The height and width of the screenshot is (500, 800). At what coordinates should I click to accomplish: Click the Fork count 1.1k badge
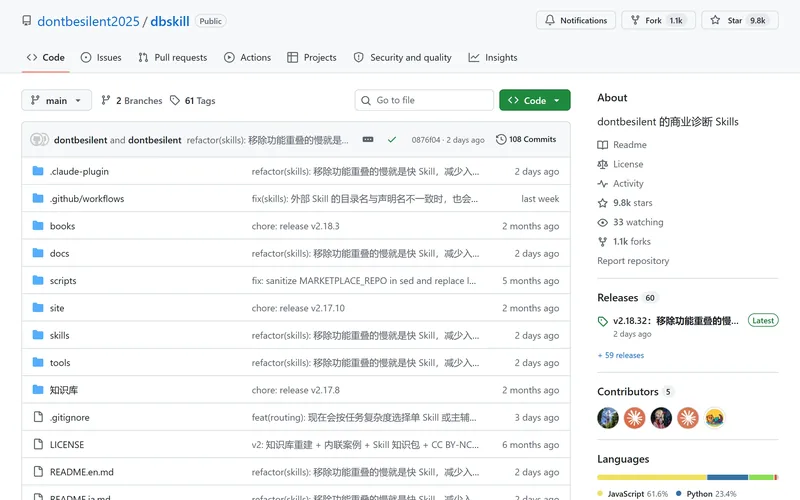point(676,20)
